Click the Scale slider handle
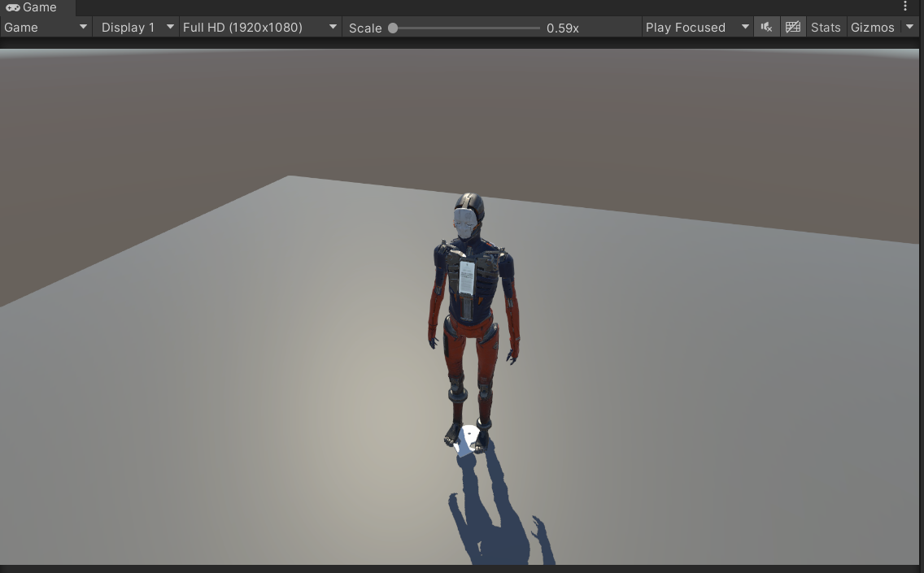 tap(394, 28)
